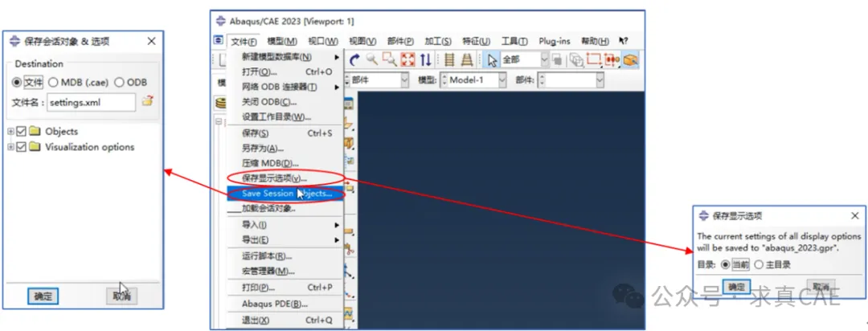Screen dimensions: 868x331
Task: Open the 模型 menu
Action: tap(282, 42)
